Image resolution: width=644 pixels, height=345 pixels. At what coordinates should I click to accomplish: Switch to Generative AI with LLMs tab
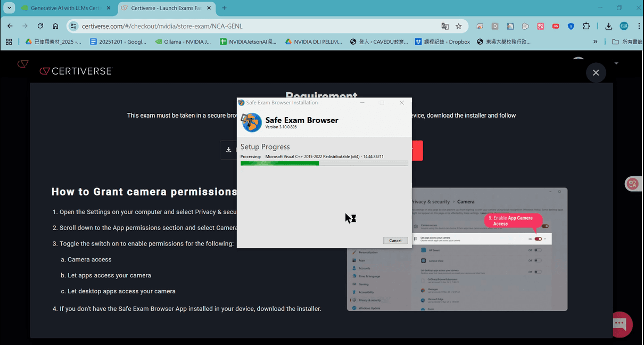[65, 8]
